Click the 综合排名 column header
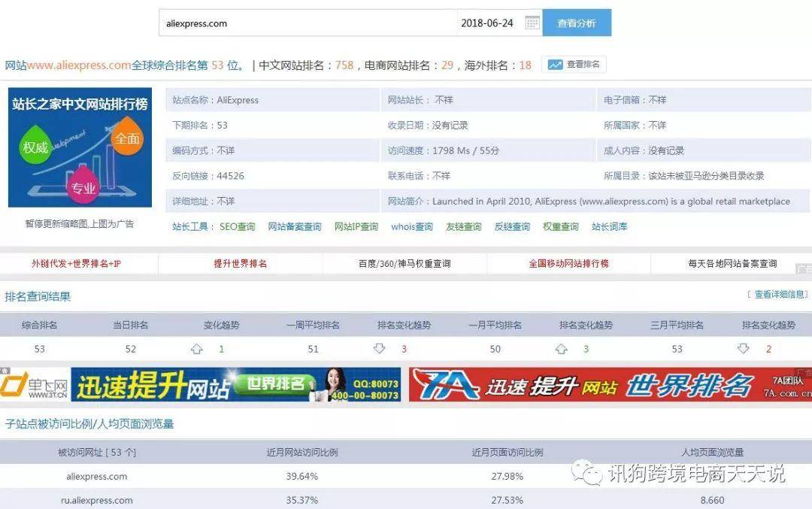The width and height of the screenshot is (812, 509). 39,326
